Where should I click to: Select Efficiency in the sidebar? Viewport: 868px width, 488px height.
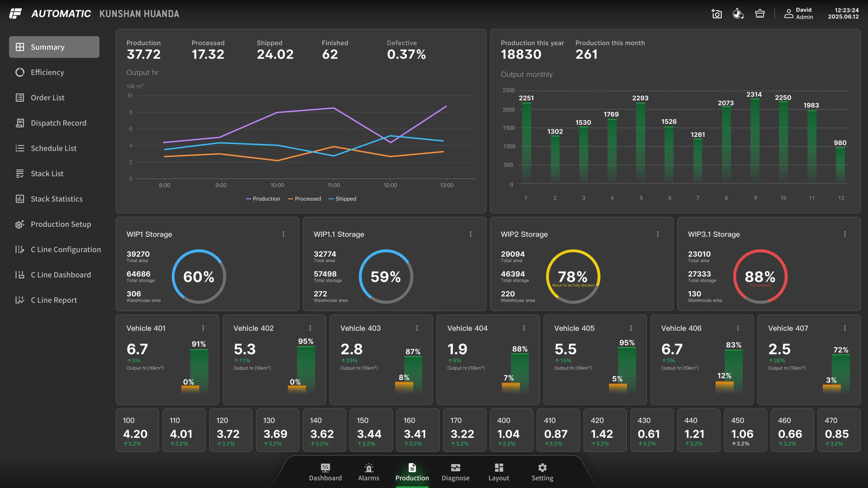click(x=47, y=72)
